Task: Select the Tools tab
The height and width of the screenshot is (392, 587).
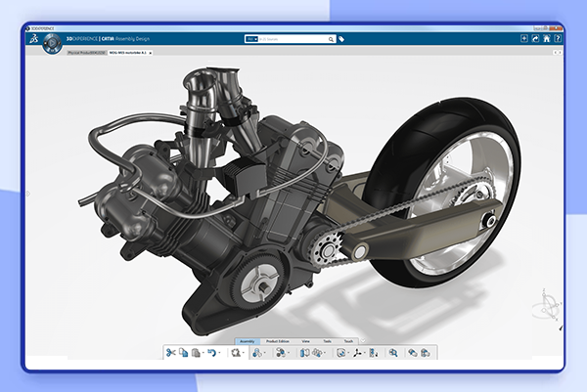Action: point(329,341)
